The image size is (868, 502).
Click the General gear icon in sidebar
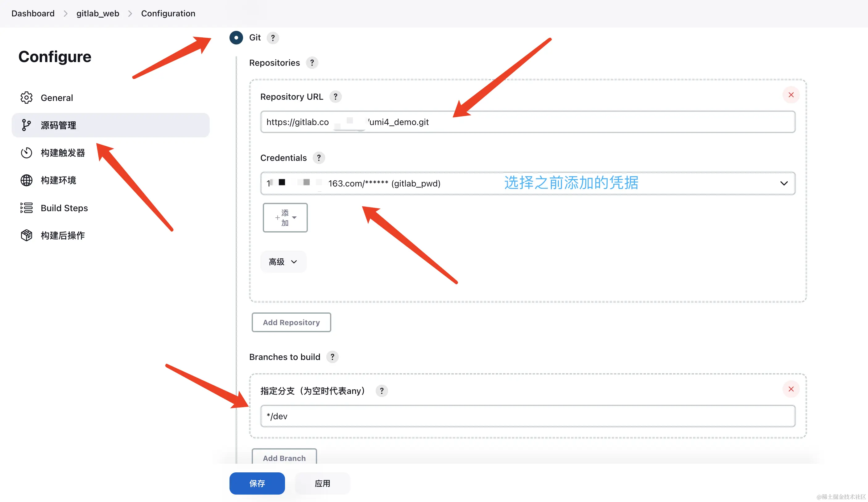click(27, 98)
